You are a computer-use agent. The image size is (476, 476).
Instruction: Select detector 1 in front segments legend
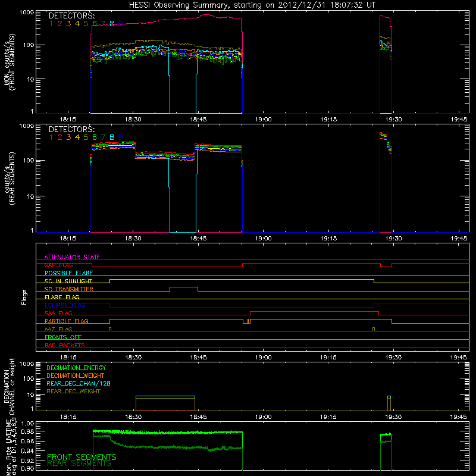(x=51, y=24)
